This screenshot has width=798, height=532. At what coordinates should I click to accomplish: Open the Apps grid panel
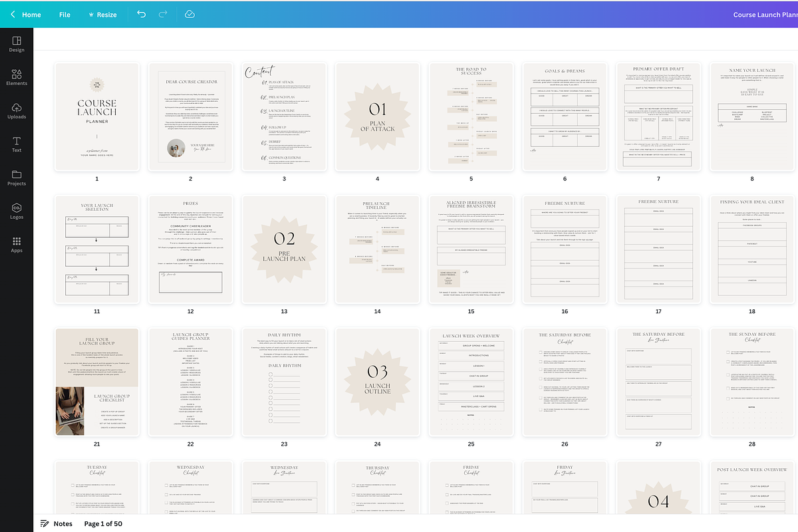click(x=17, y=244)
